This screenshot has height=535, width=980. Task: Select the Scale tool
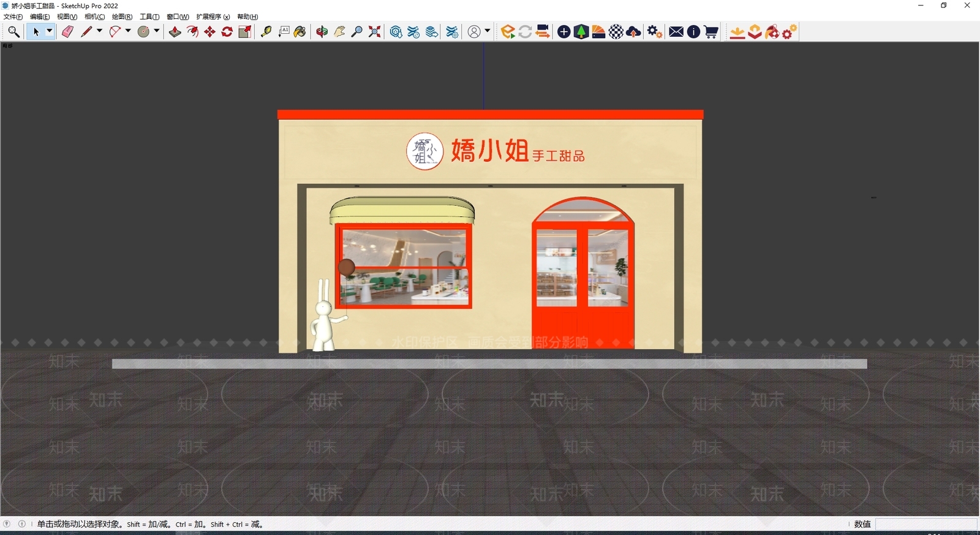pos(244,32)
